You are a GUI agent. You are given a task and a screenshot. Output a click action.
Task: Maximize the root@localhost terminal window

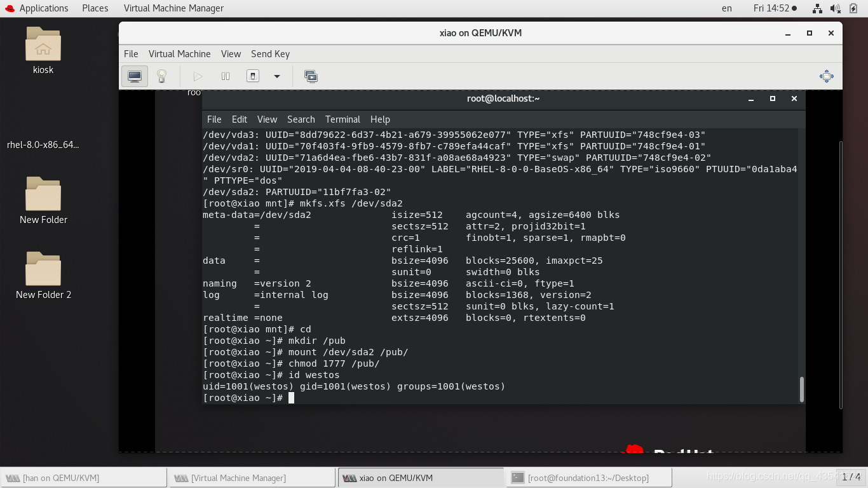pyautogui.click(x=773, y=98)
